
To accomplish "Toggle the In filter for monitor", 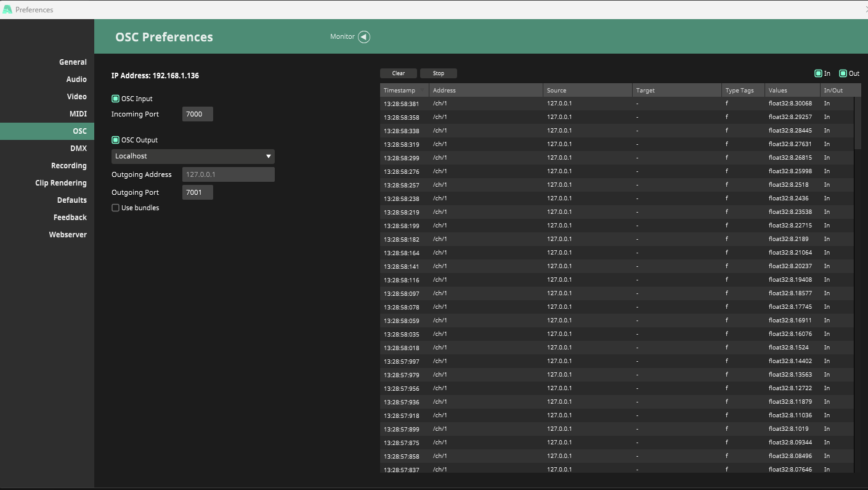I will [x=818, y=73].
